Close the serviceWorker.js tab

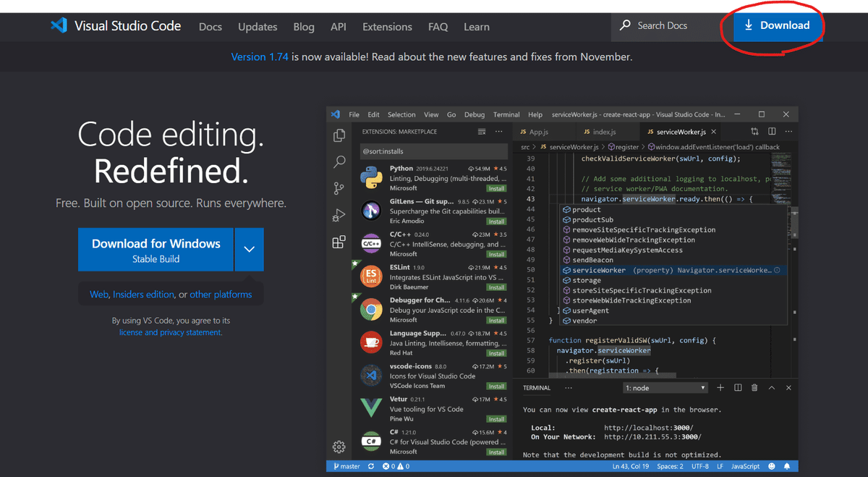[x=714, y=132]
